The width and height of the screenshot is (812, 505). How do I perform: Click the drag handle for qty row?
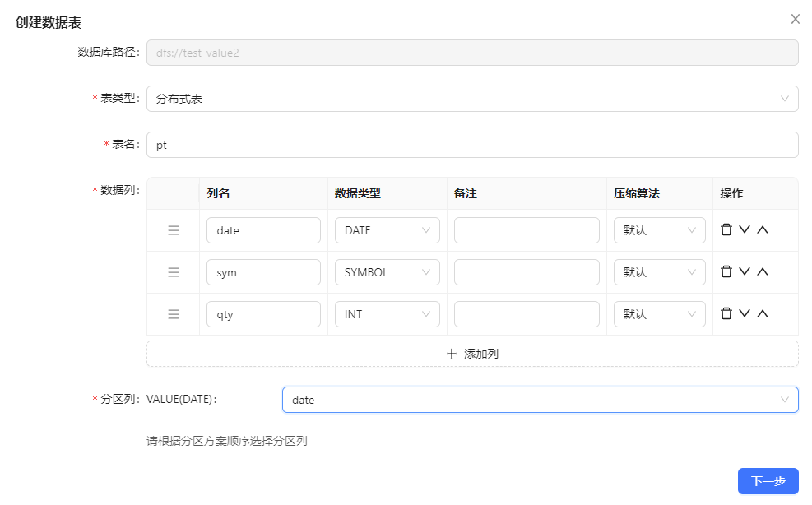pos(174,314)
